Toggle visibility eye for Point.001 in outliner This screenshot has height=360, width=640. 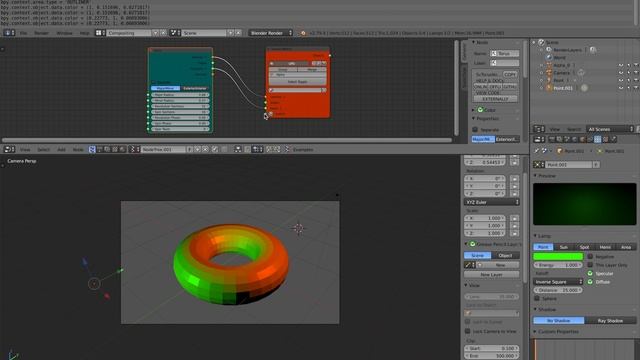pos(621,88)
